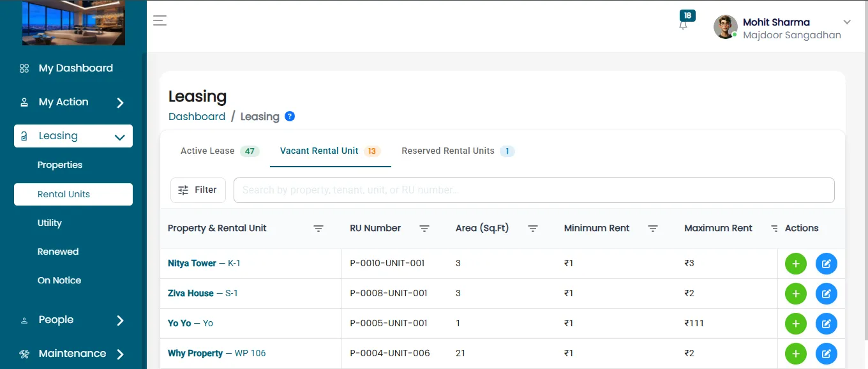
Task: Click green add button for Ziva House
Action: 796,294
